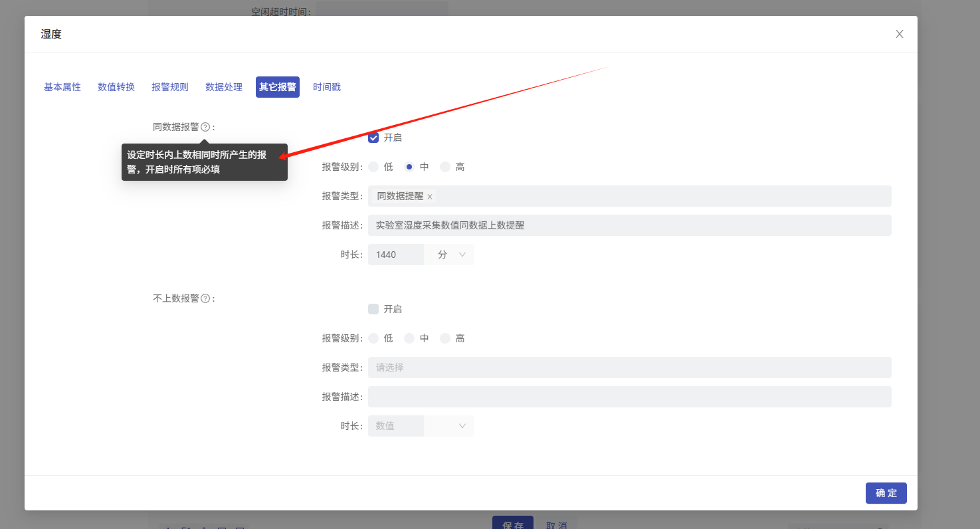
Task: Open the 报警规则 tab
Action: point(169,86)
